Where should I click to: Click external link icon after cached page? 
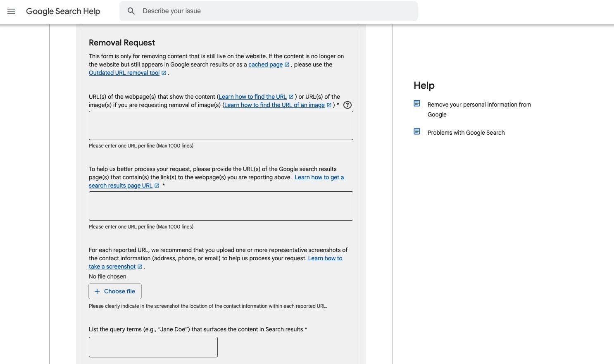coord(287,64)
